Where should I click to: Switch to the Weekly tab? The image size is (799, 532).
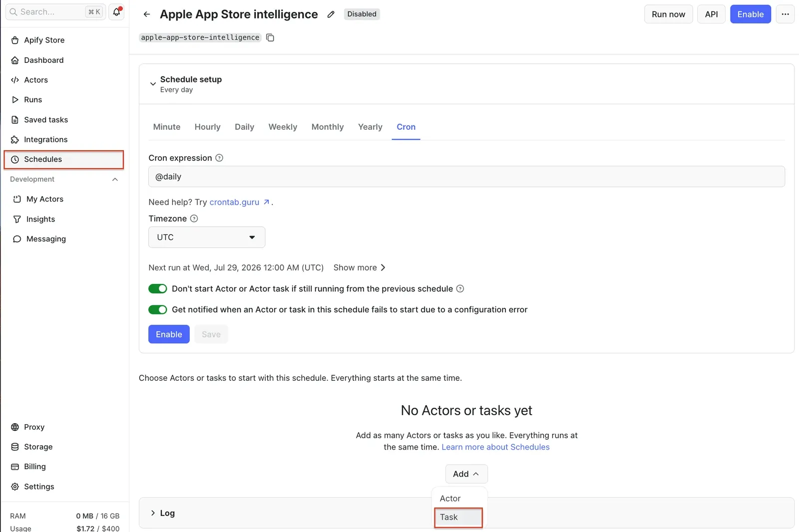[x=283, y=127]
